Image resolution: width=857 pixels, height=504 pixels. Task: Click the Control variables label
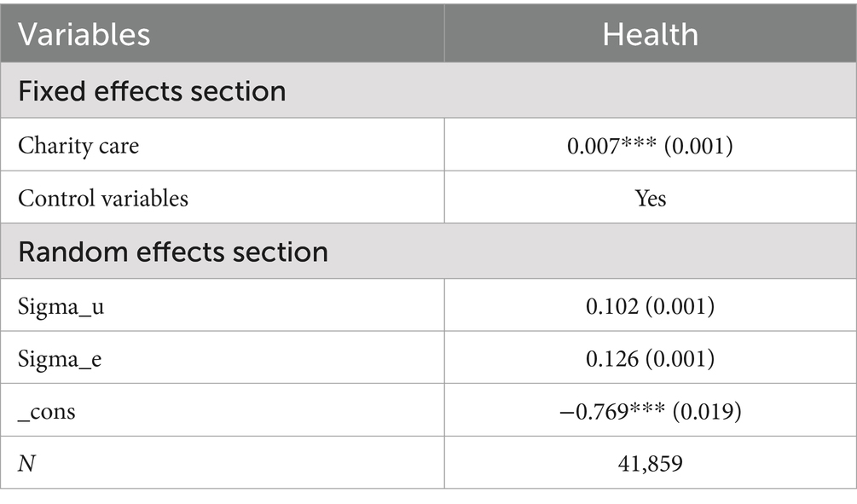103,198
